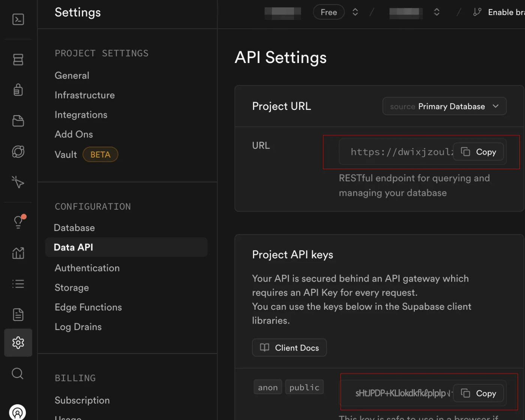Open Client Docs
This screenshot has height=420, width=525.
289,348
